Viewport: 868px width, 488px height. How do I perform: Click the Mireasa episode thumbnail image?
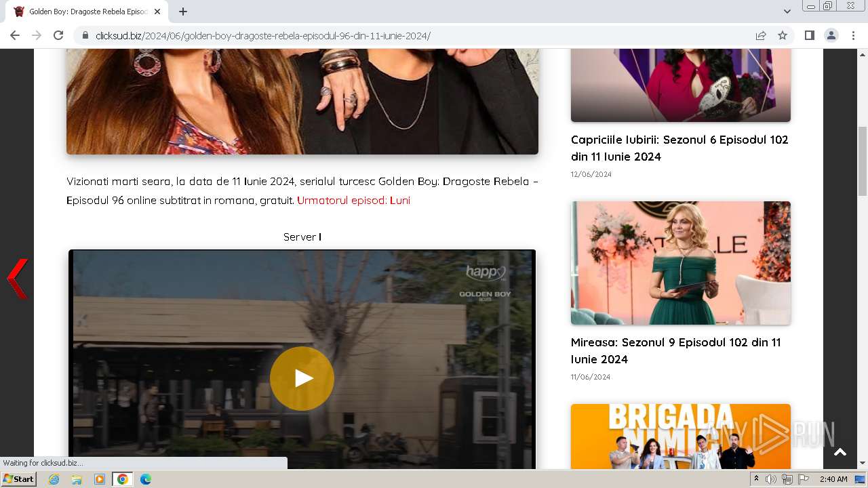[681, 263]
